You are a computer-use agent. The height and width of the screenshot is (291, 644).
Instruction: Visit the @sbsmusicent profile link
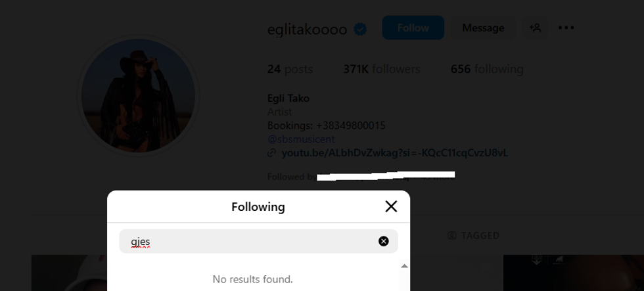tap(301, 139)
